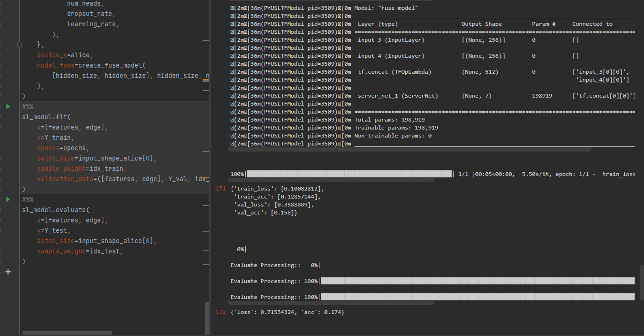
Task: Add a new cell with plus icon
Action: (x=8, y=272)
